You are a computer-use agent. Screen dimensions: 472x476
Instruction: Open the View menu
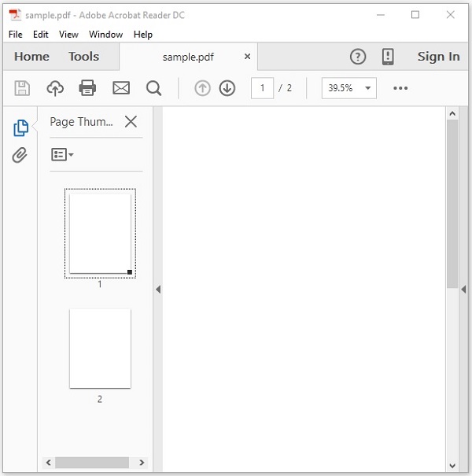pos(68,35)
